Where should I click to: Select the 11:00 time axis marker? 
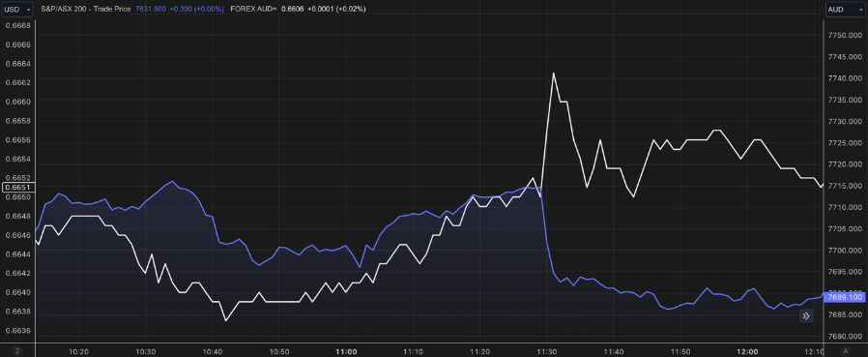(x=346, y=351)
